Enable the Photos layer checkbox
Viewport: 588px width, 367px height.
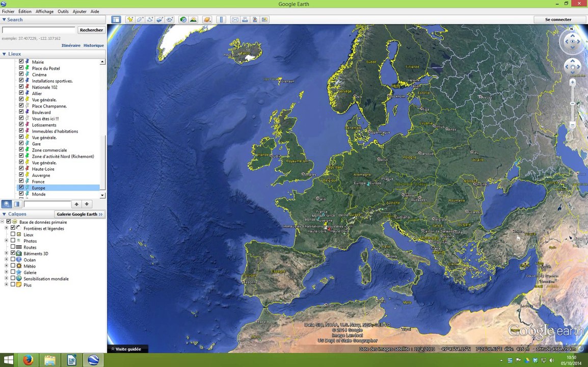click(13, 241)
